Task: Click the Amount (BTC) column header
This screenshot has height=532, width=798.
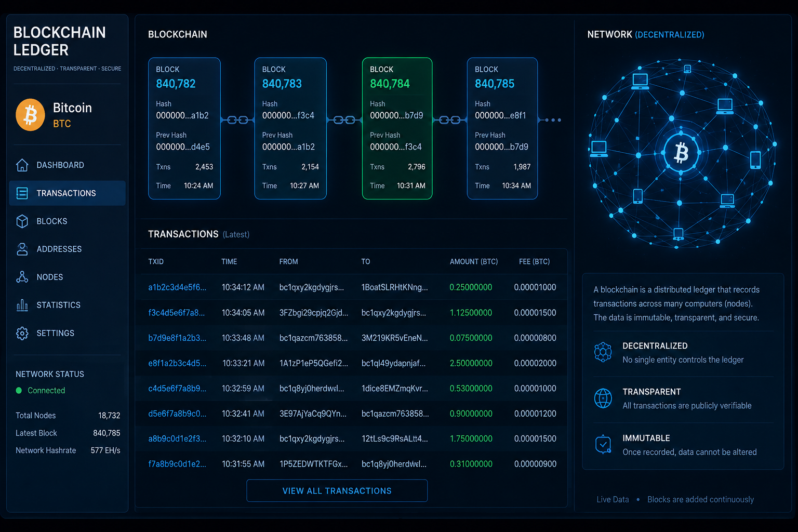Action: (x=474, y=262)
